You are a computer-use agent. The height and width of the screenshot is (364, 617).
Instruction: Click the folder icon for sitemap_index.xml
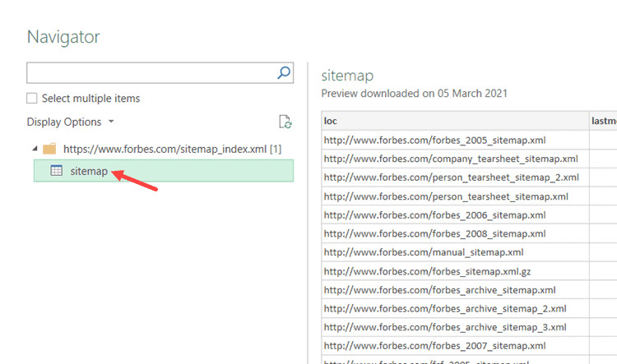click(x=49, y=150)
